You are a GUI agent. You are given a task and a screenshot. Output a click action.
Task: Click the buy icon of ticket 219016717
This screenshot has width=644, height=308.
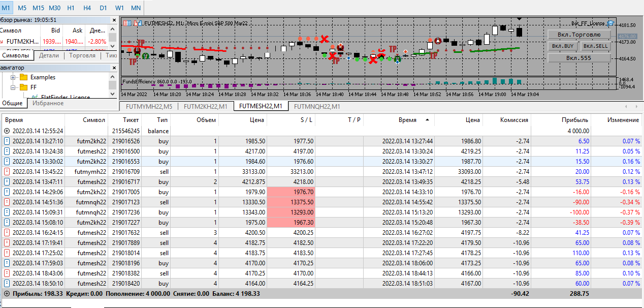coord(7,181)
